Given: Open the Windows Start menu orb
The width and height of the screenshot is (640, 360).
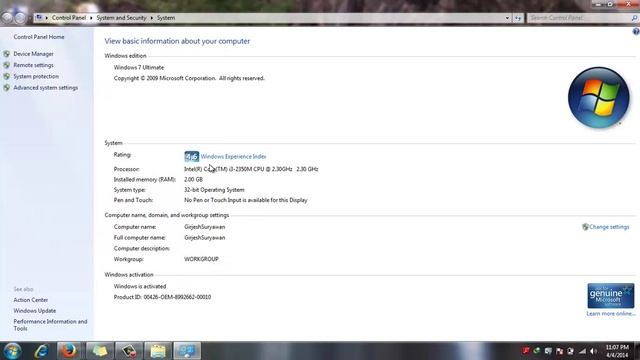Looking at the screenshot, I should click(12, 351).
